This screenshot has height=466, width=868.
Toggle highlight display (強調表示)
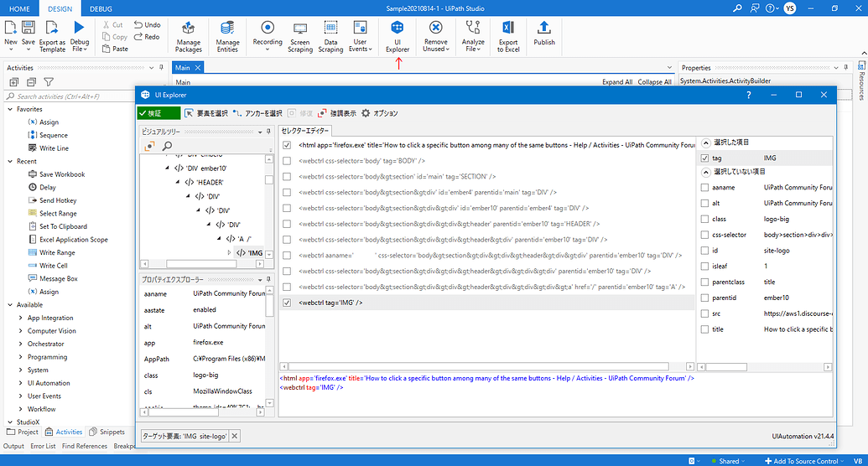pyautogui.click(x=337, y=113)
